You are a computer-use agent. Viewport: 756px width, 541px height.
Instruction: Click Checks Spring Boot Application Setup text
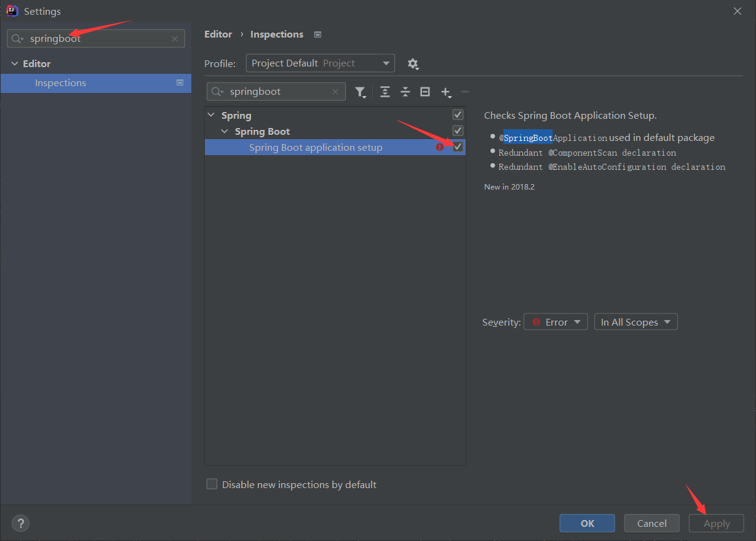(570, 116)
